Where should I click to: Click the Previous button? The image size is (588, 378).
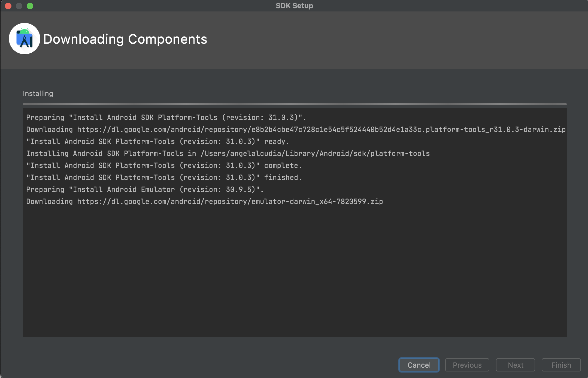coord(467,365)
